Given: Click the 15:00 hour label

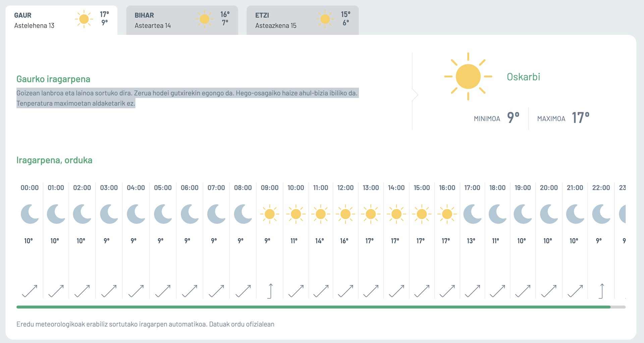Looking at the screenshot, I should 422,188.
